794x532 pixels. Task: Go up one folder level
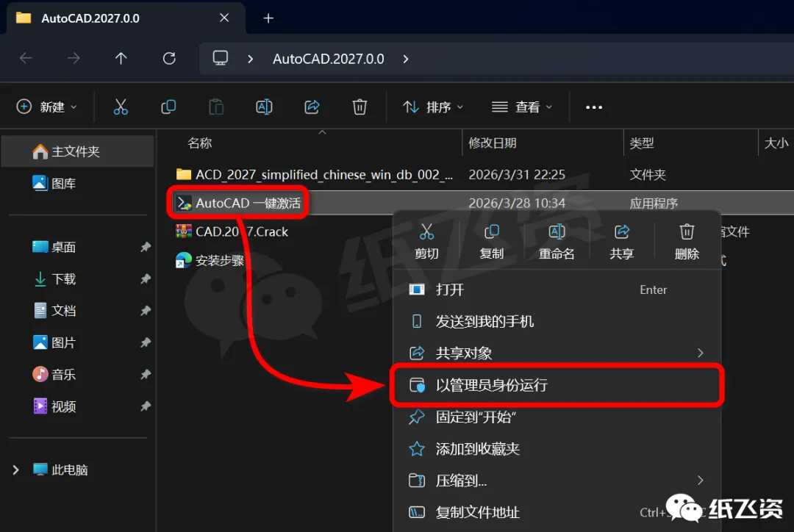tap(121, 59)
